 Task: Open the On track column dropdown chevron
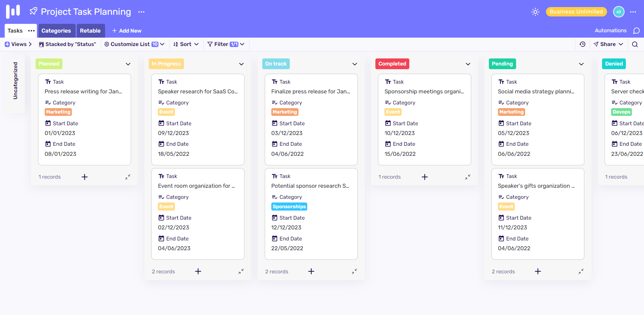355,64
